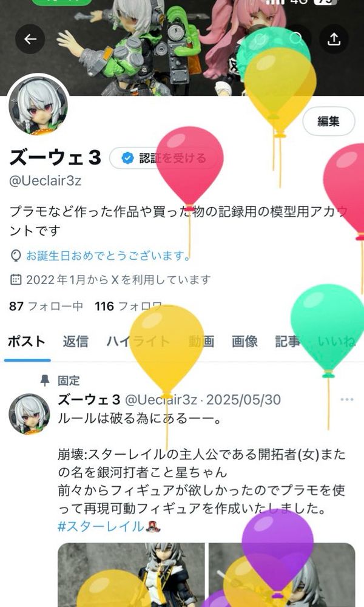Tap the blue verified badge icon

pos(127,158)
